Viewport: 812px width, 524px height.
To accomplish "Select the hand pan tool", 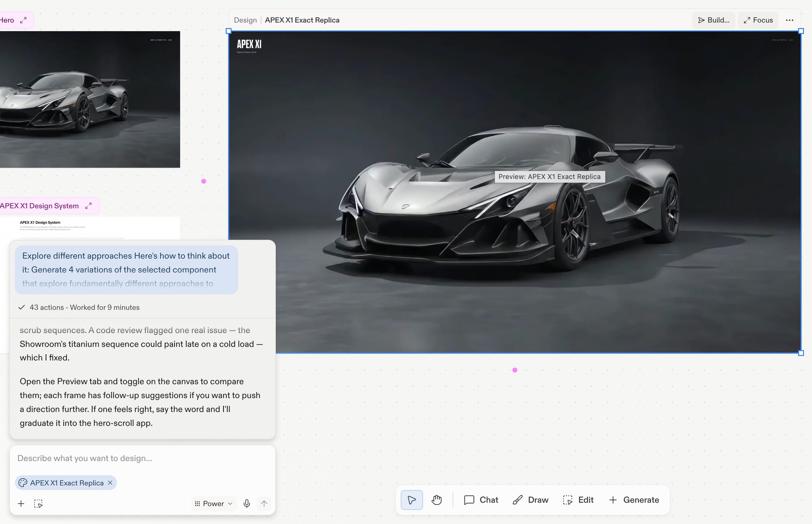I will click(437, 500).
